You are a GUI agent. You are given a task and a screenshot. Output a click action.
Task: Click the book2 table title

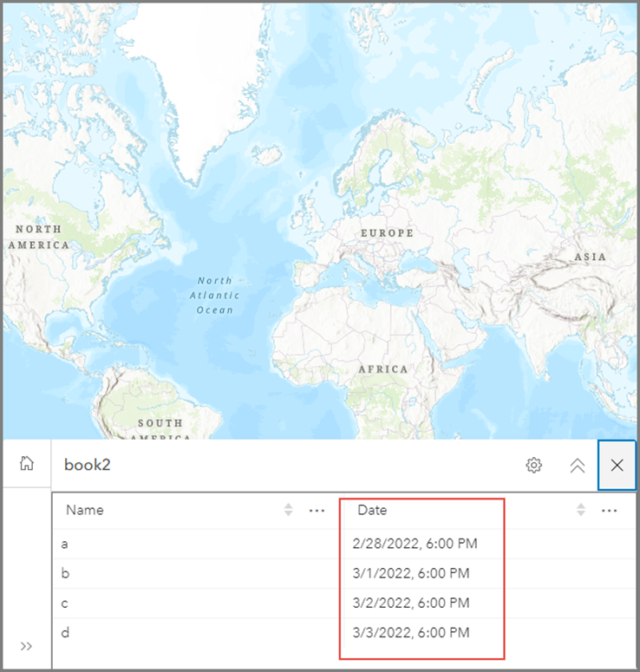(x=87, y=465)
